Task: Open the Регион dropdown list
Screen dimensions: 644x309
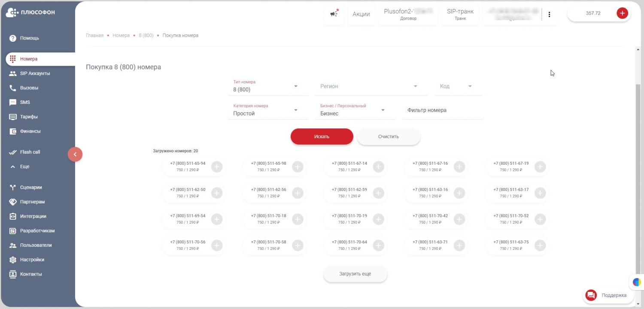Action: [415, 87]
